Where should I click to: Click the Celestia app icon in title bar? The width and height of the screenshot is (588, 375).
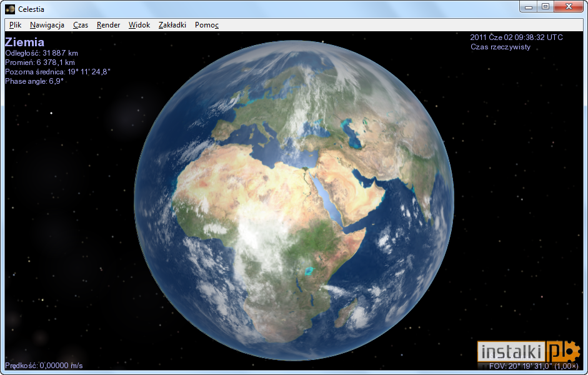tap(10, 9)
